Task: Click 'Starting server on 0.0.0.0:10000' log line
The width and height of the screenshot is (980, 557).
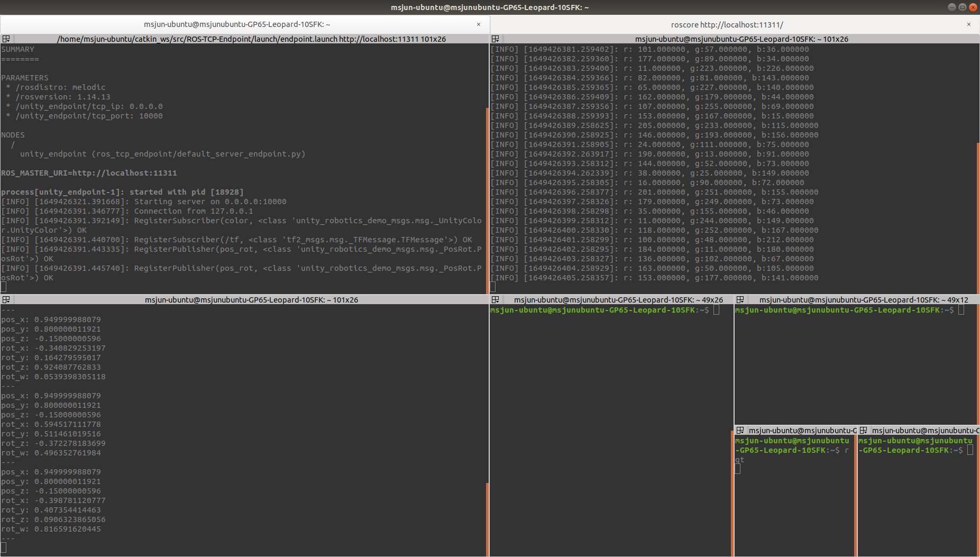Action: (x=144, y=202)
